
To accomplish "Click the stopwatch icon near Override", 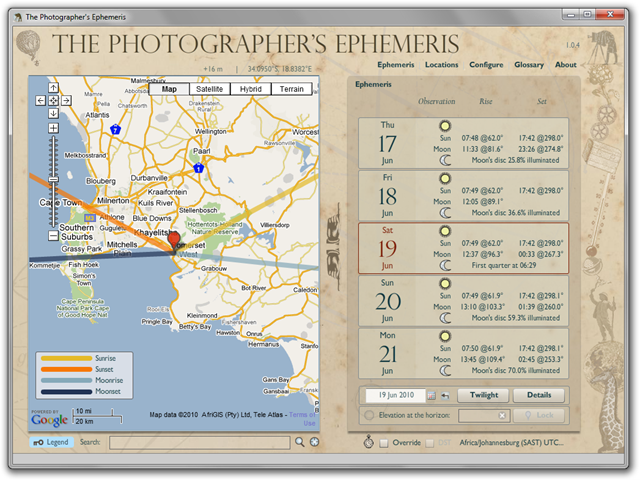I will [x=368, y=441].
